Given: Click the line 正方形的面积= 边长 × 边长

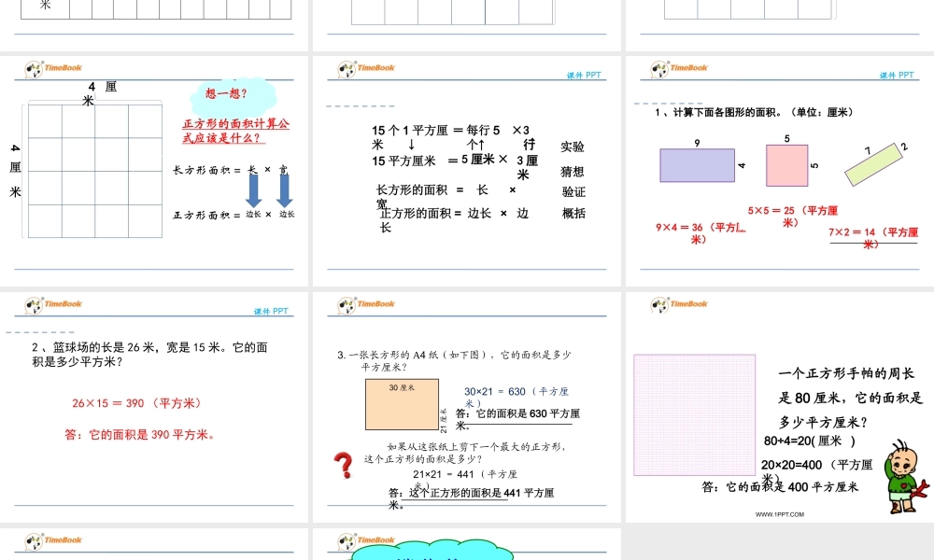Looking at the screenshot, I should (x=454, y=219).
